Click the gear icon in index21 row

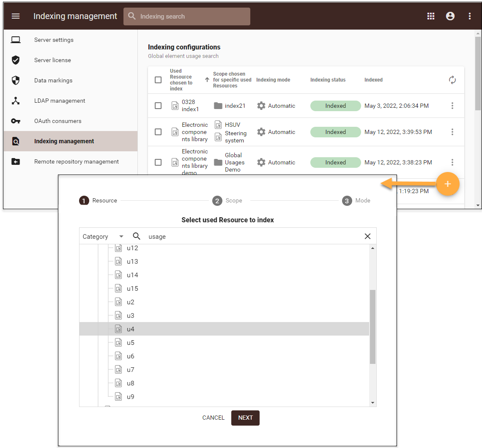(x=261, y=106)
